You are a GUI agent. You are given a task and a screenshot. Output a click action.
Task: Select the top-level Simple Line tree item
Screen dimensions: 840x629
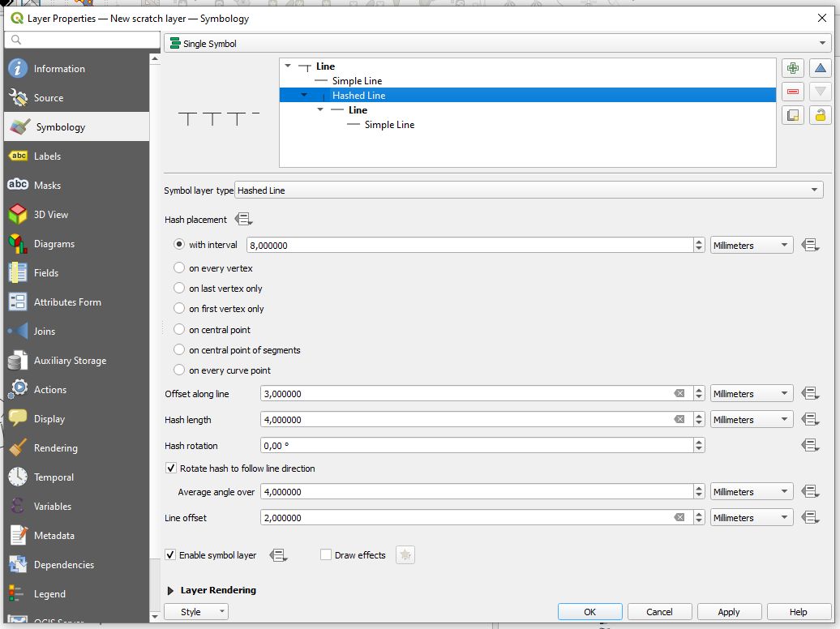click(x=357, y=81)
